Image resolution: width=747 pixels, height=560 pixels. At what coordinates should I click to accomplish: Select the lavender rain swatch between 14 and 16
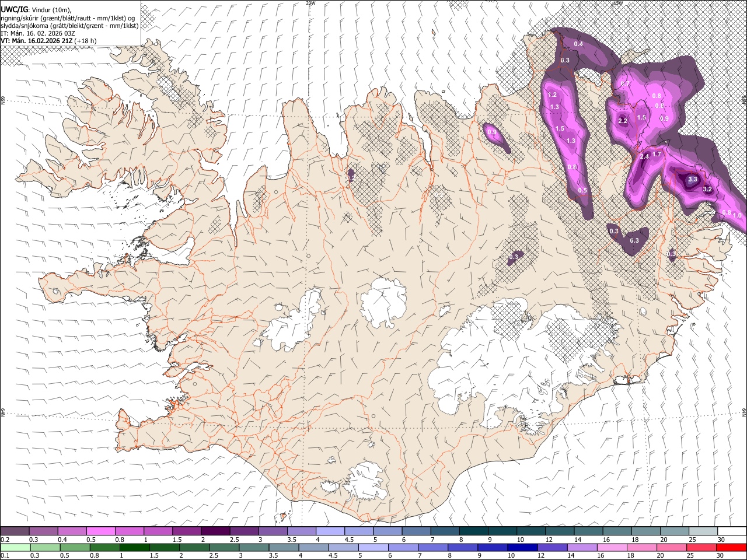point(583,547)
